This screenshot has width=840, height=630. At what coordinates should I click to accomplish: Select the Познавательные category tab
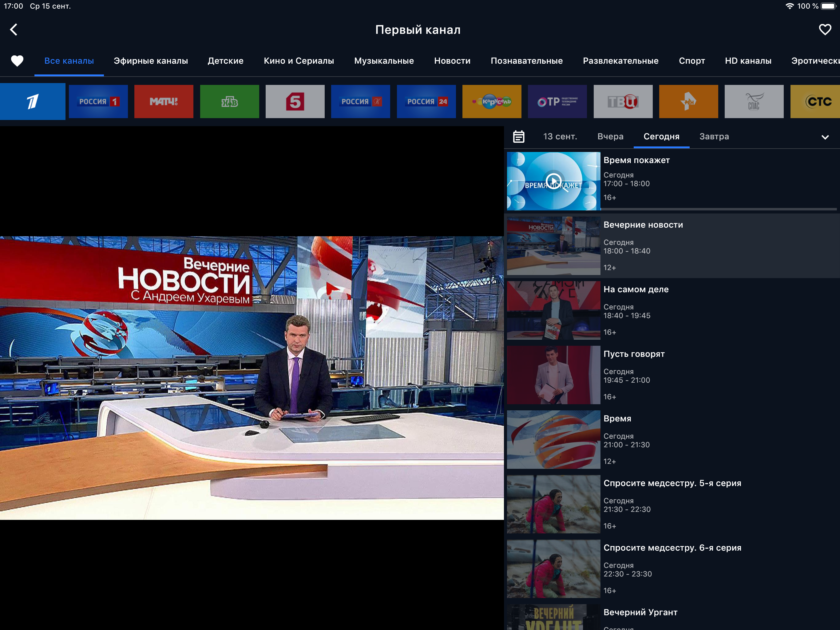(x=527, y=61)
